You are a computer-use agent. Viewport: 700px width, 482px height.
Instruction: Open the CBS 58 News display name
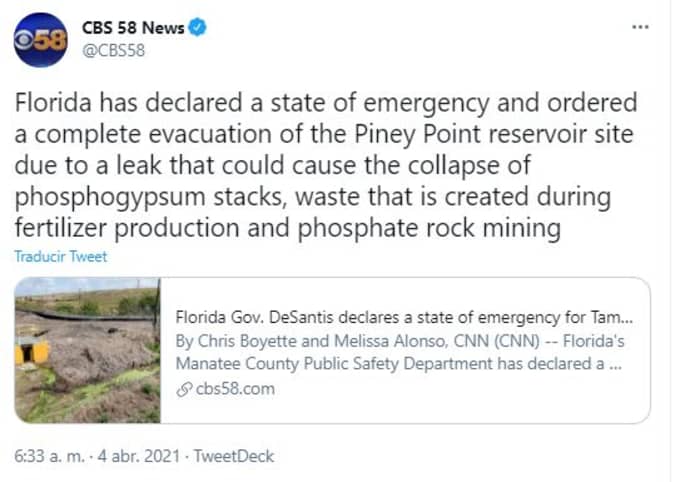(x=132, y=28)
